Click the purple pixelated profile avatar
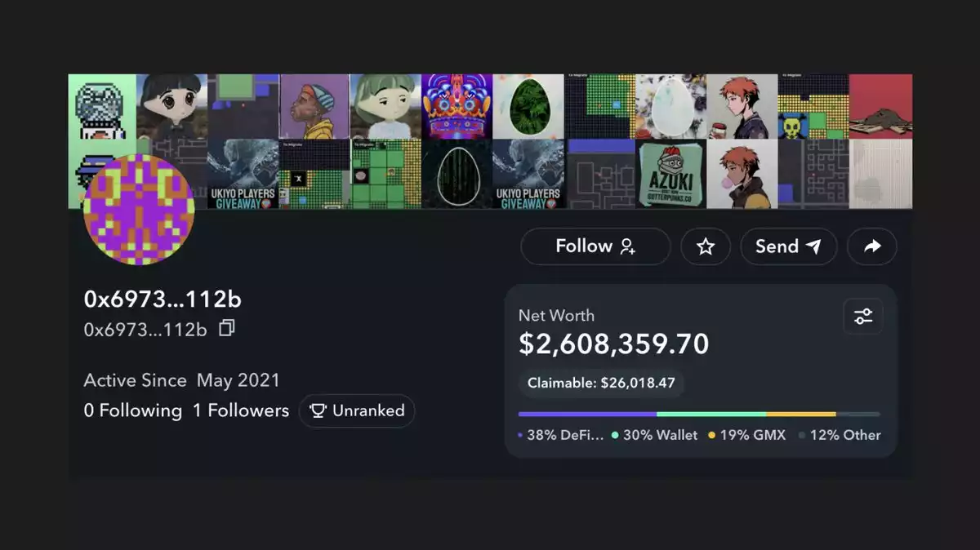This screenshot has width=980, height=550. point(139,210)
